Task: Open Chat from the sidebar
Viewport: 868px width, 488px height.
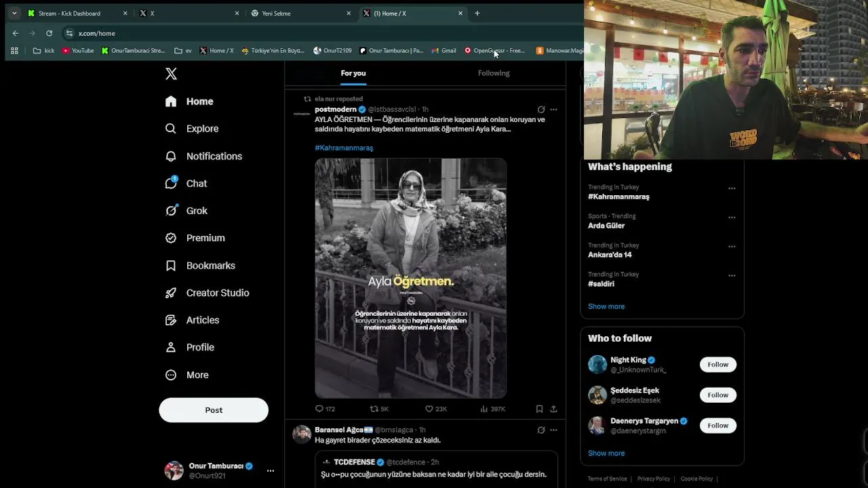Action: (x=186, y=184)
